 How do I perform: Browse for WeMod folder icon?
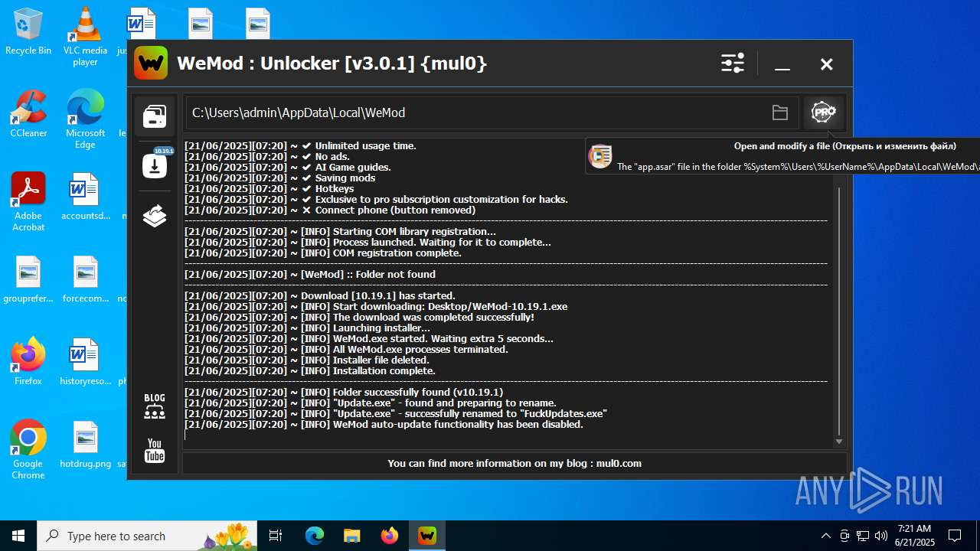780,113
